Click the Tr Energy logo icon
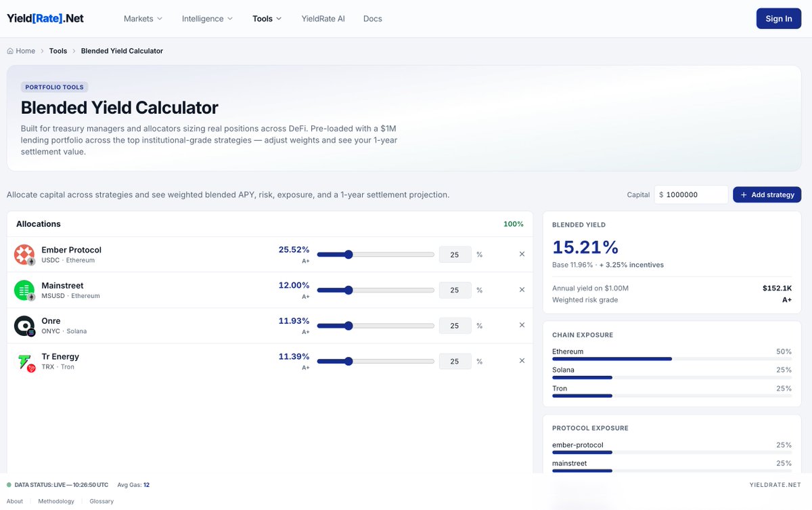 (x=24, y=362)
